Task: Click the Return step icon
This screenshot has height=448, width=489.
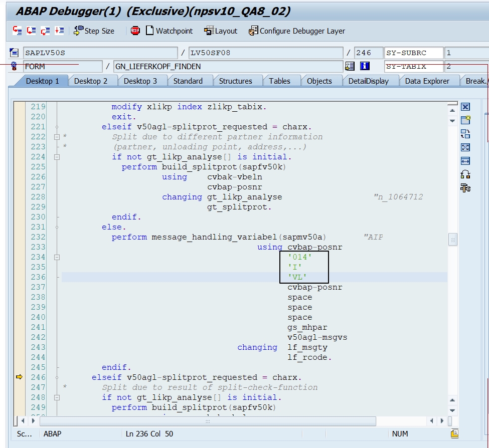Action: click(44, 31)
